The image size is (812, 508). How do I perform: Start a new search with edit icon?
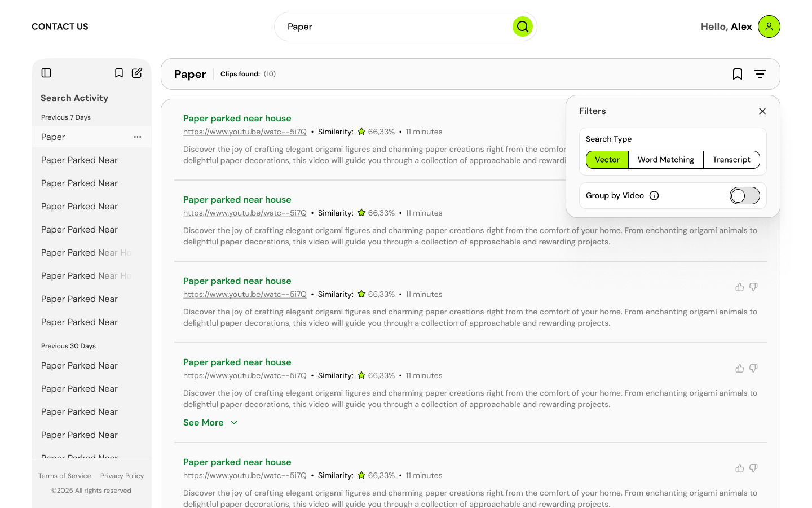tap(137, 73)
